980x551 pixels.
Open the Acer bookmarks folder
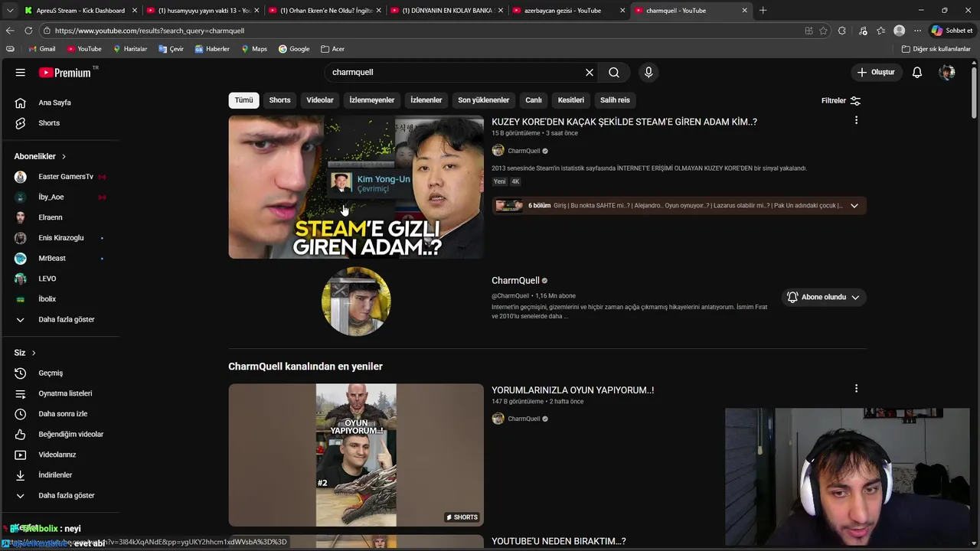[333, 49]
